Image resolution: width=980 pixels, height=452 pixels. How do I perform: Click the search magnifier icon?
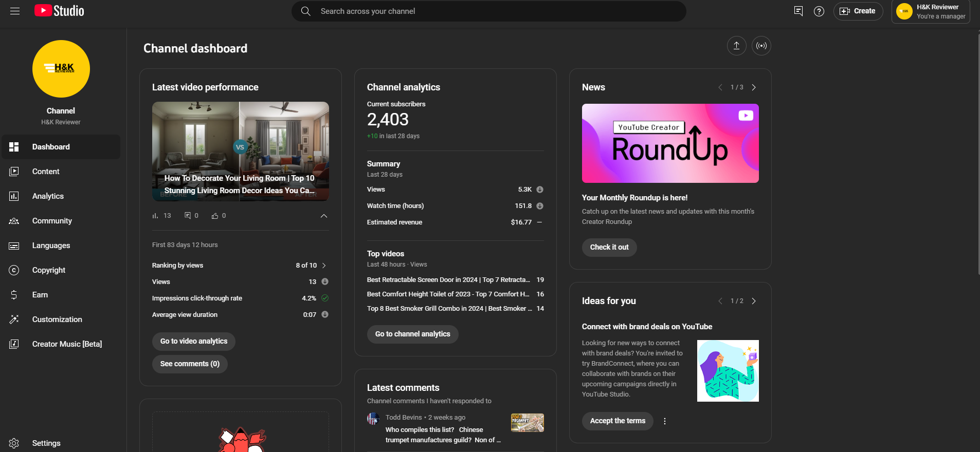pyautogui.click(x=306, y=11)
